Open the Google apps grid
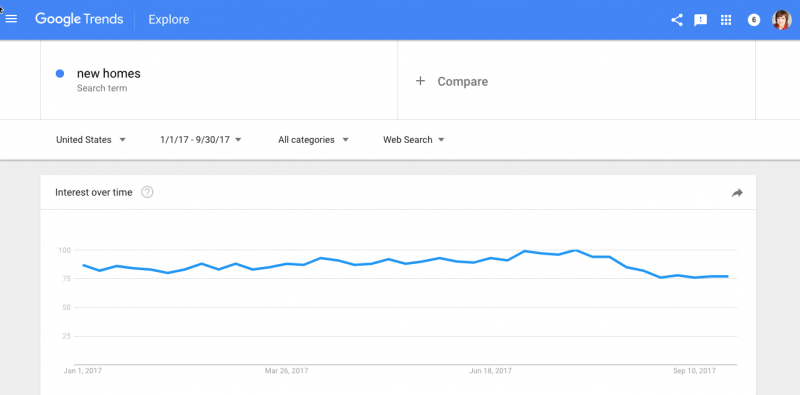The width and height of the screenshot is (800, 395). pos(726,20)
